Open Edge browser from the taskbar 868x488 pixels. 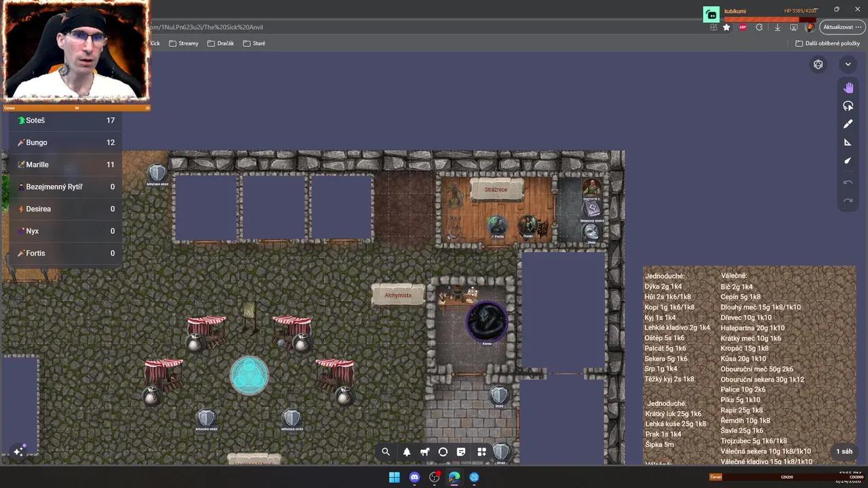point(454,477)
